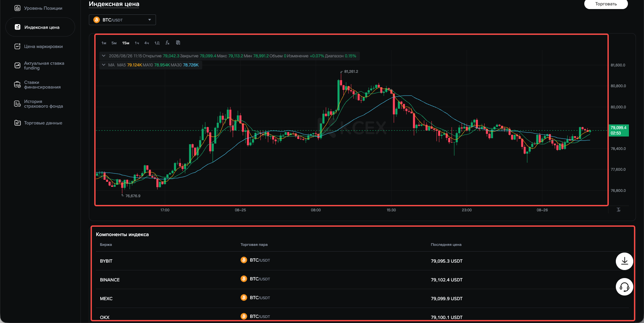Image resolution: width=644 pixels, height=323 pixels.
Task: Click the История страхового фонда icon
Action: pos(17,104)
